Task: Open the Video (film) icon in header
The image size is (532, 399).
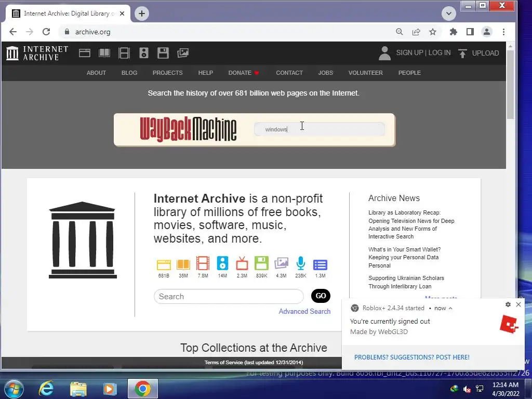Action: 124,53
